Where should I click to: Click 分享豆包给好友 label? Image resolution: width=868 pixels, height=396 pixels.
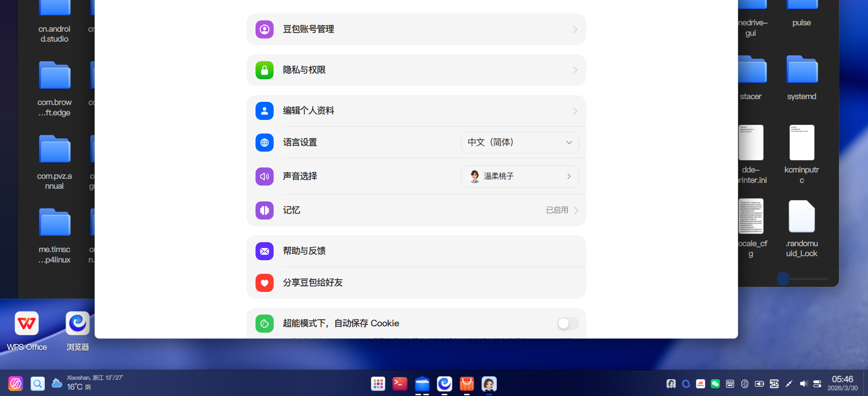(x=313, y=283)
